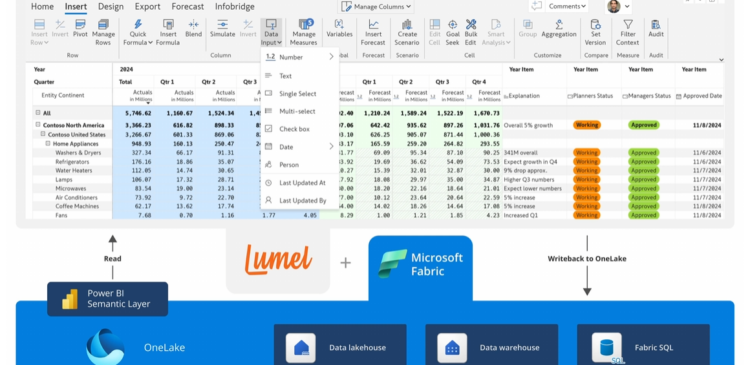Image resolution: width=750 pixels, height=365 pixels.
Task: Click the Variables icon
Action: (x=339, y=24)
